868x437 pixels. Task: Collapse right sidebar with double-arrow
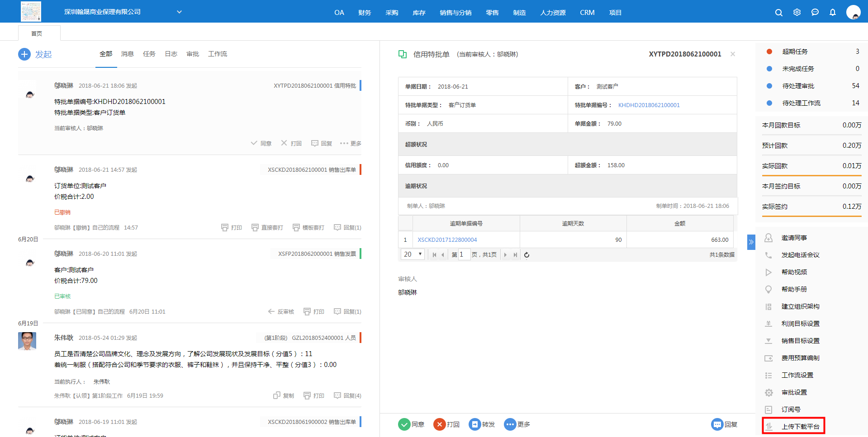pos(751,242)
